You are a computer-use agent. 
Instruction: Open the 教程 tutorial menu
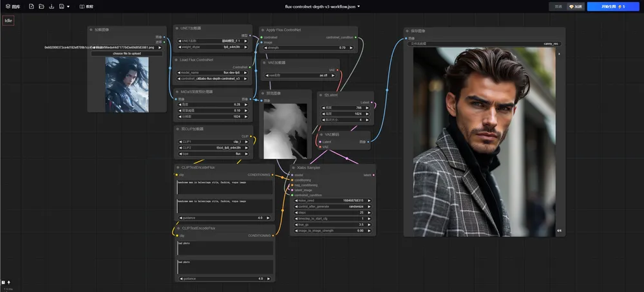click(86, 6)
